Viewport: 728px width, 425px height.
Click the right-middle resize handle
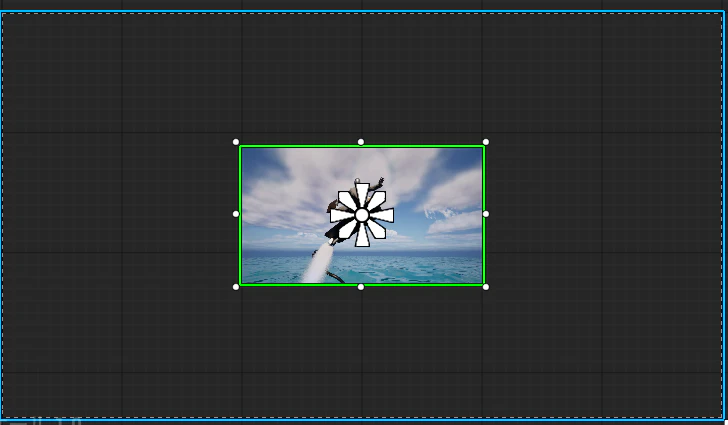pos(486,214)
